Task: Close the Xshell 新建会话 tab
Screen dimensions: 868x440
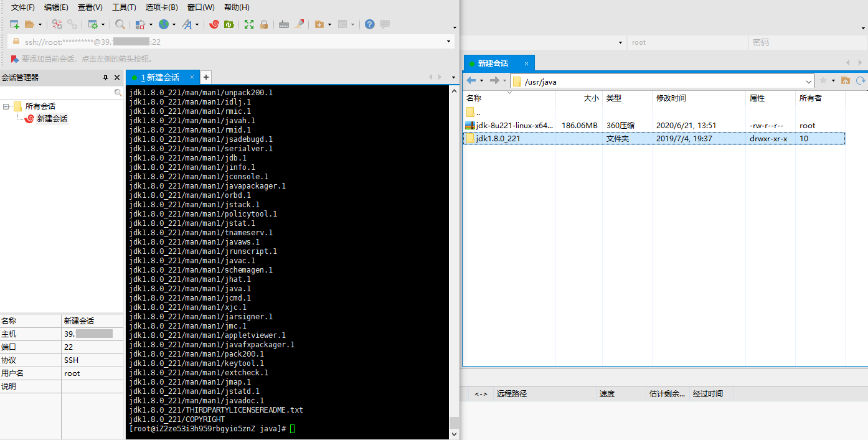Action: coord(192,77)
